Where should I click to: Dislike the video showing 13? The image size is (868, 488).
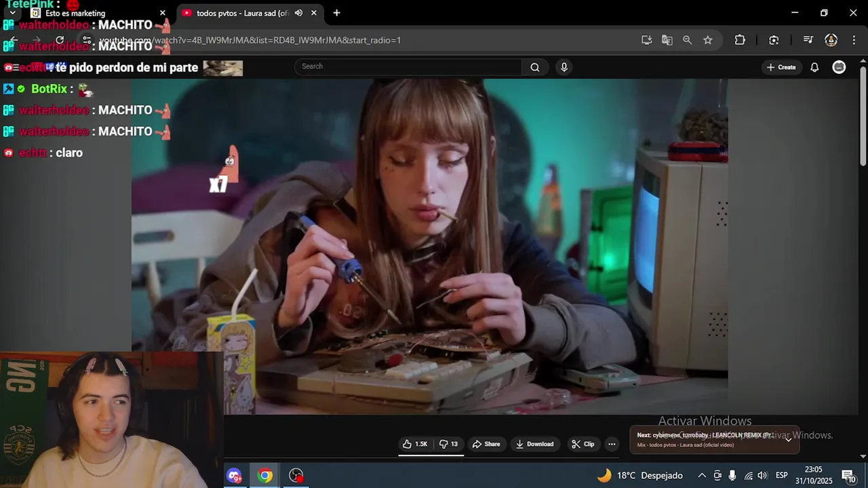[448, 444]
